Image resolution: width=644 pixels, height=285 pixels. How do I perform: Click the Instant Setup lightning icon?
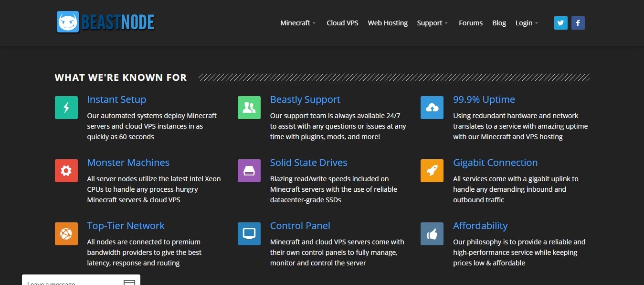[66, 108]
